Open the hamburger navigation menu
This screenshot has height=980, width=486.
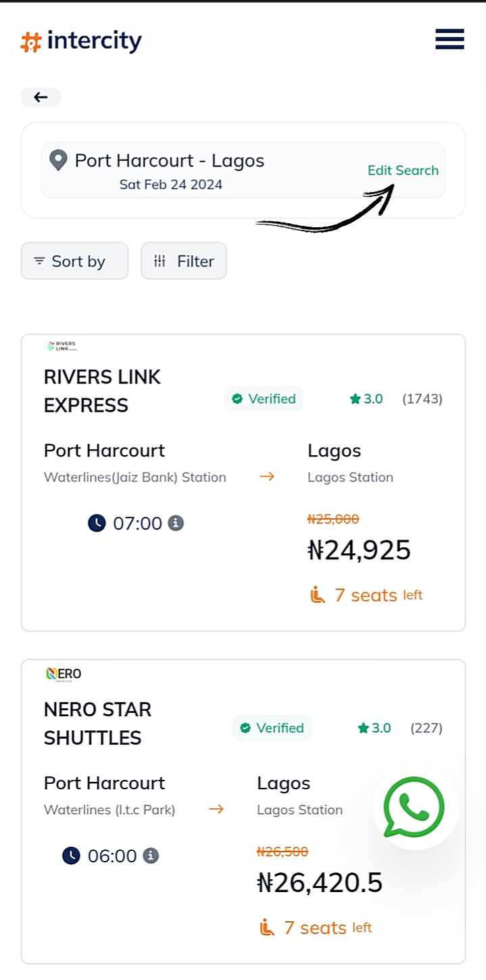[x=449, y=39]
